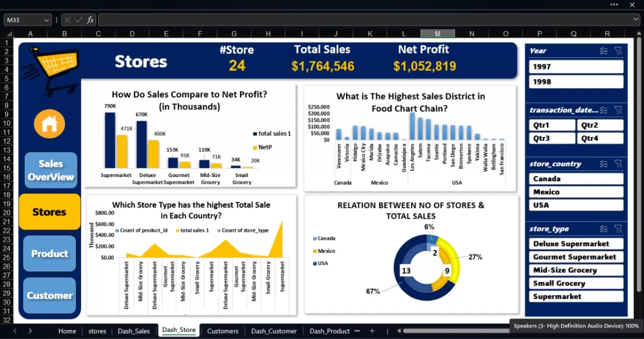Clear filter on store_country slicer

618,164
